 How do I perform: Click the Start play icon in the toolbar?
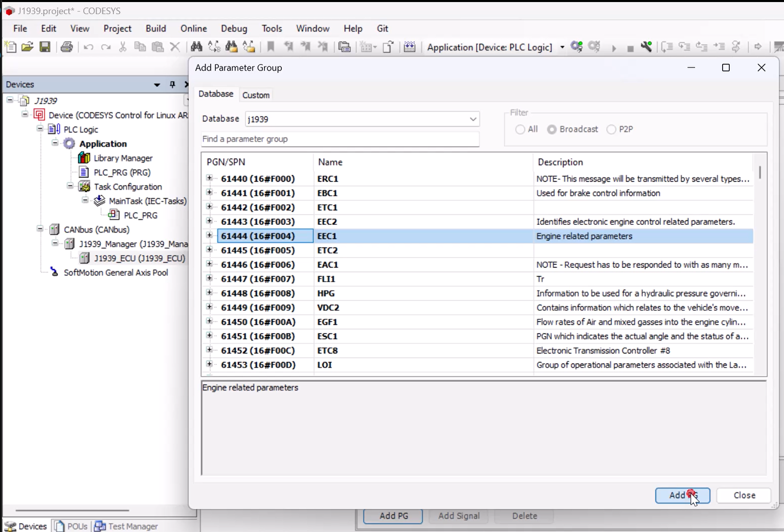(x=614, y=48)
